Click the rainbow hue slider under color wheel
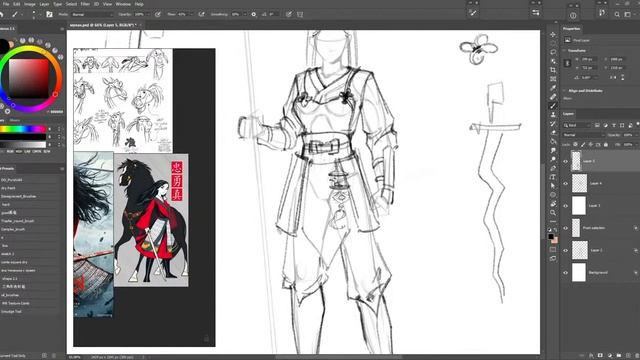 pyautogui.click(x=23, y=129)
